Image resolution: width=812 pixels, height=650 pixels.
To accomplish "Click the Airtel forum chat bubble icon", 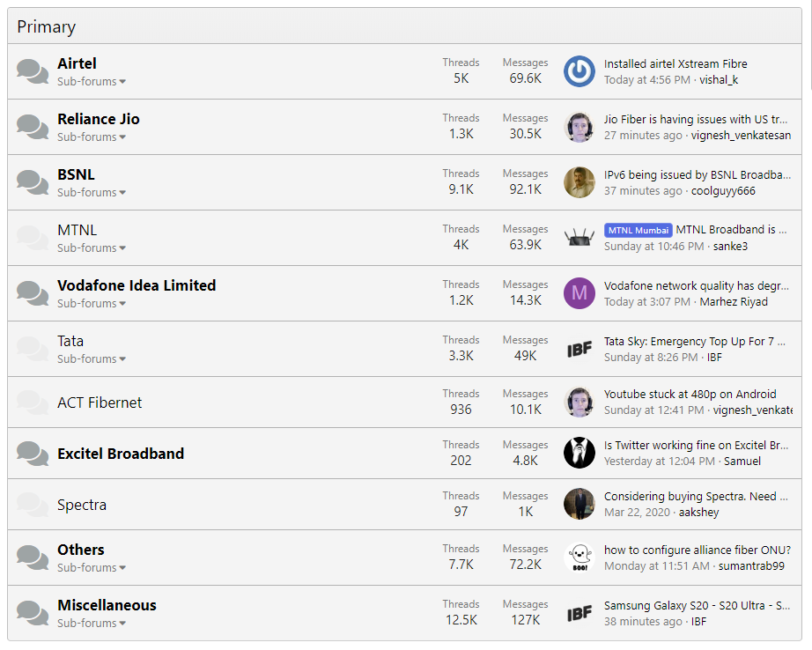I will coord(33,71).
